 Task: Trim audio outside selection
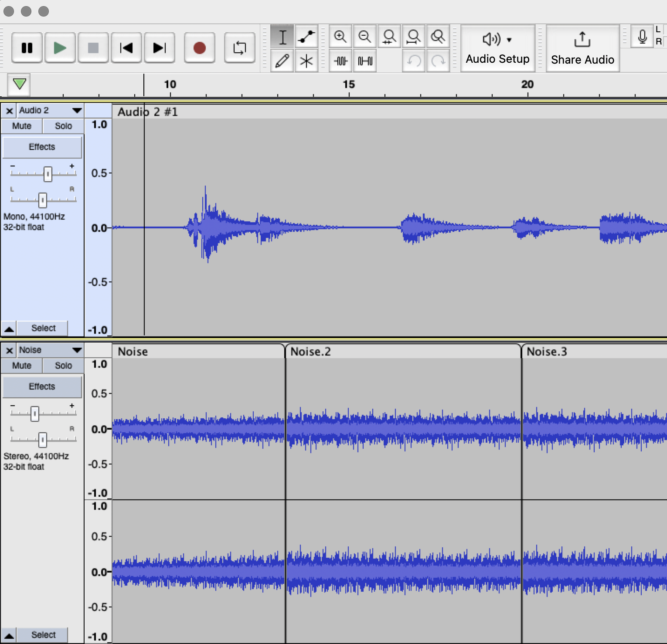pyautogui.click(x=340, y=61)
